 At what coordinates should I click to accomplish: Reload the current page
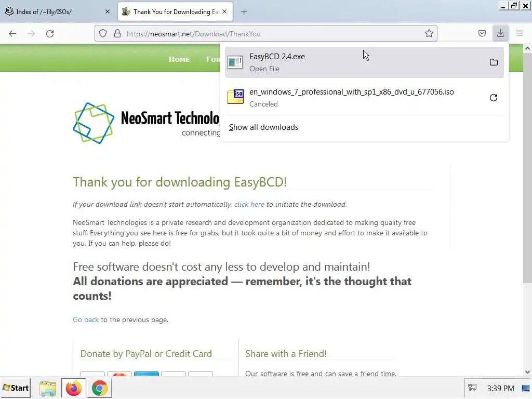pos(50,34)
